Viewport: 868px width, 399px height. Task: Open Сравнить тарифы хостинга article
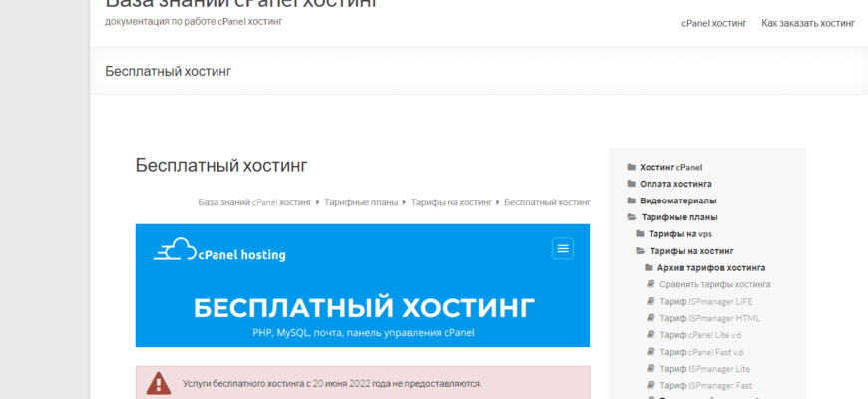715,284
